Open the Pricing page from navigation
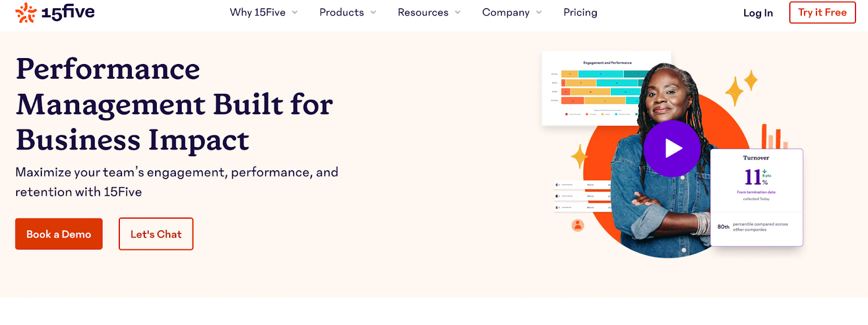The width and height of the screenshot is (868, 325). [580, 12]
